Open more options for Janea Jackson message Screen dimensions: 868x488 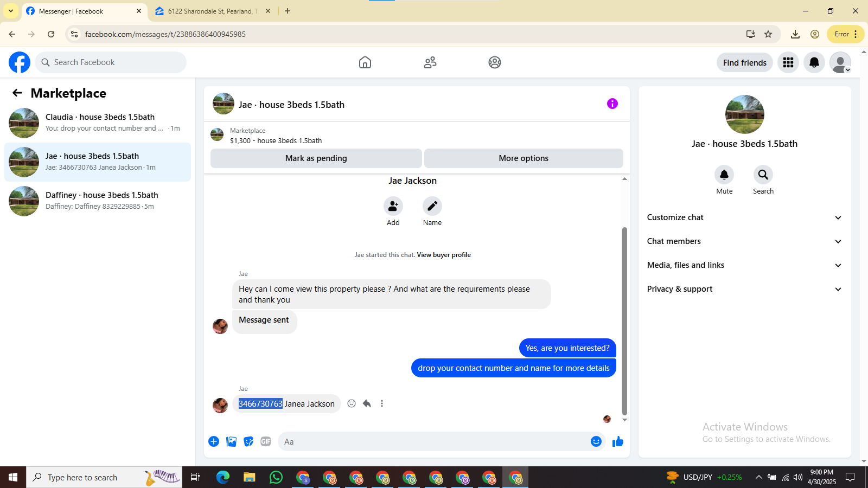pyautogui.click(x=382, y=403)
